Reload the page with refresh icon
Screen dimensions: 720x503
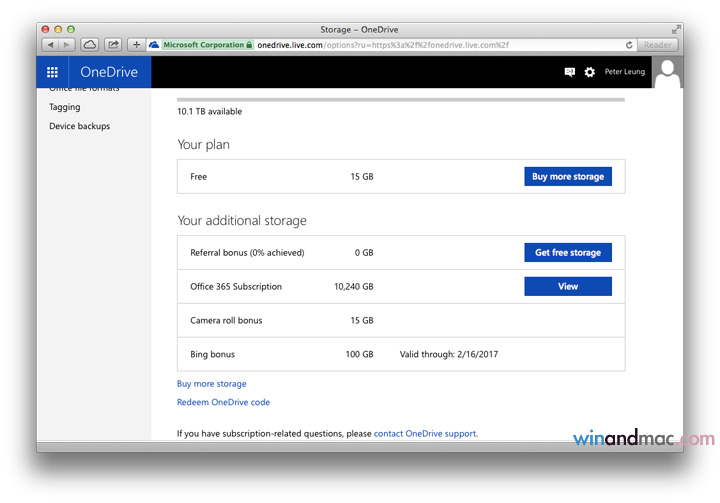(x=629, y=45)
